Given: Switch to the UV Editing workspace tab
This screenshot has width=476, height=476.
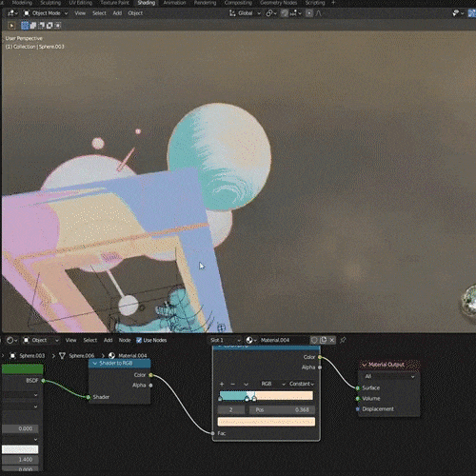Looking at the screenshot, I should click(80, 3).
